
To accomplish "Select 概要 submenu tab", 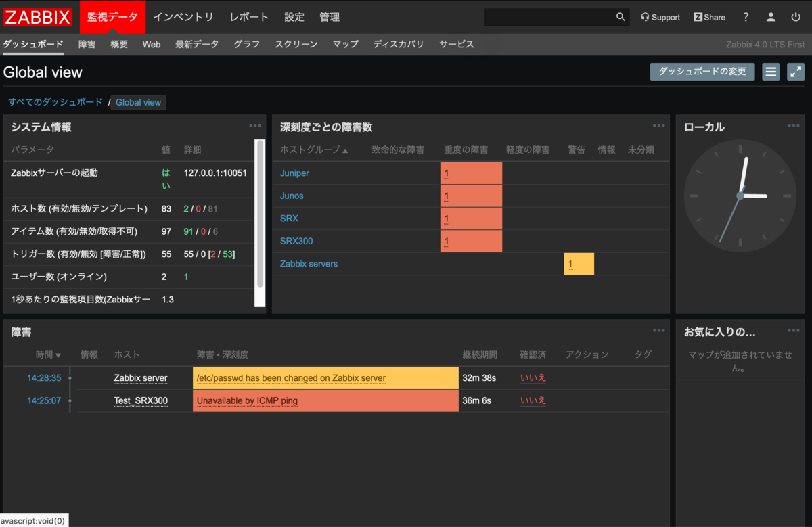I will click(119, 44).
